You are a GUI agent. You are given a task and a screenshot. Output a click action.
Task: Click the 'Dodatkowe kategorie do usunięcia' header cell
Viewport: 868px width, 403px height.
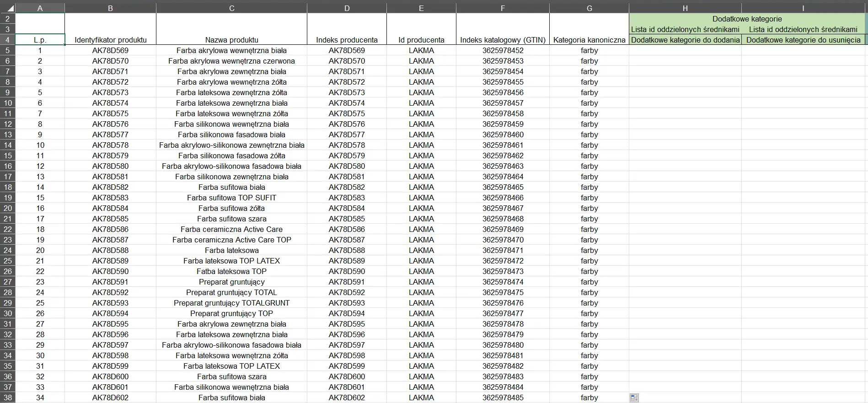803,40
